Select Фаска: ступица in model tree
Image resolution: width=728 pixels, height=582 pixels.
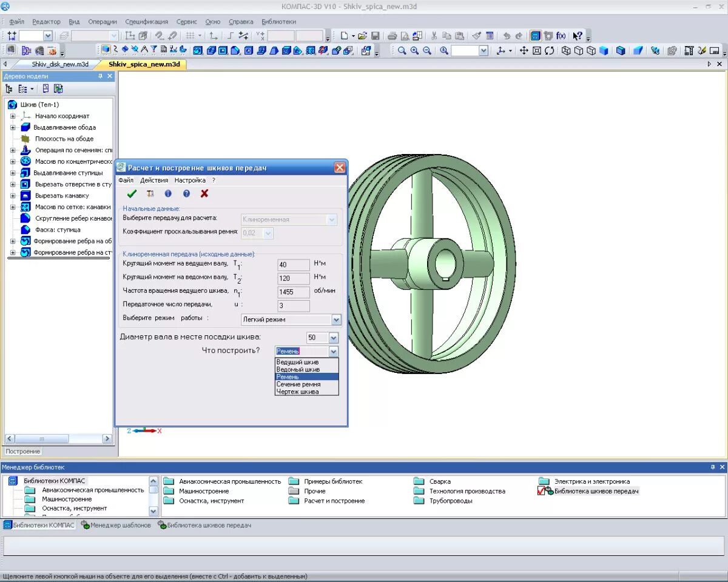coord(58,230)
